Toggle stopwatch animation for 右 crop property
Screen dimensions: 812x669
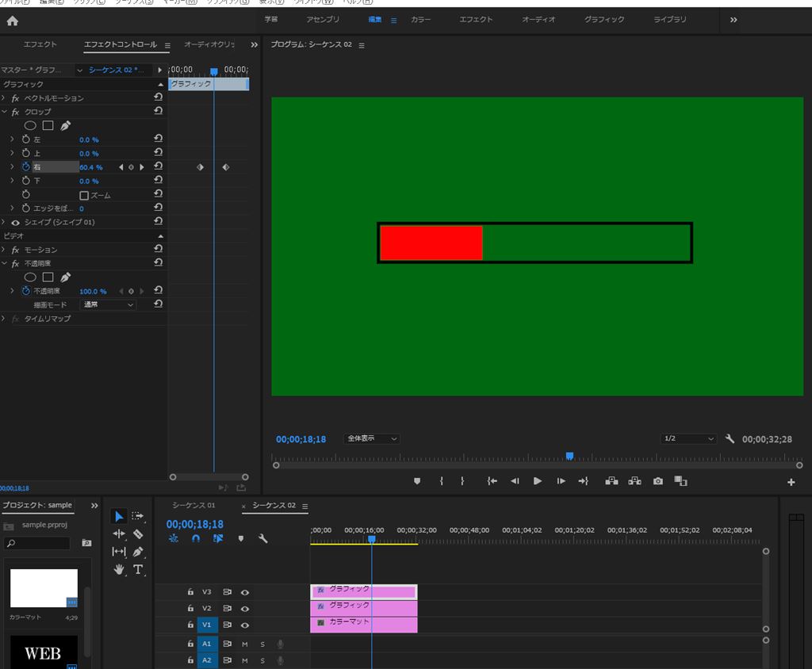tap(25, 167)
